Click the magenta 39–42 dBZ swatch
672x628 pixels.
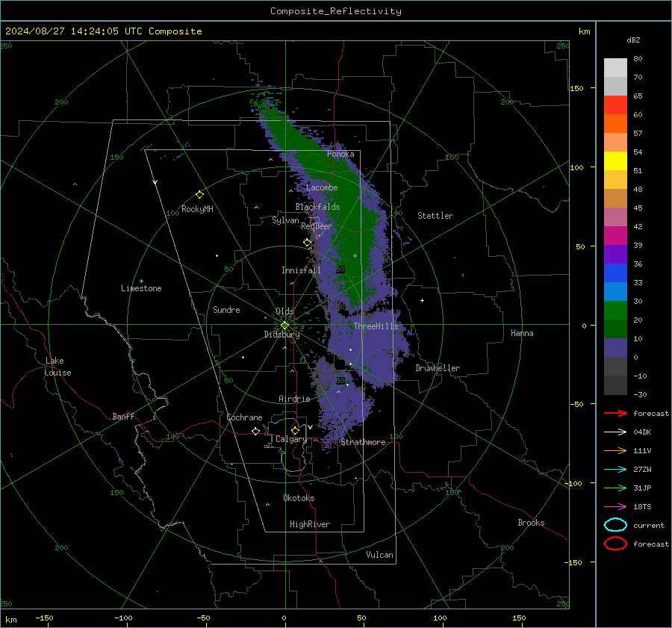pyautogui.click(x=615, y=236)
